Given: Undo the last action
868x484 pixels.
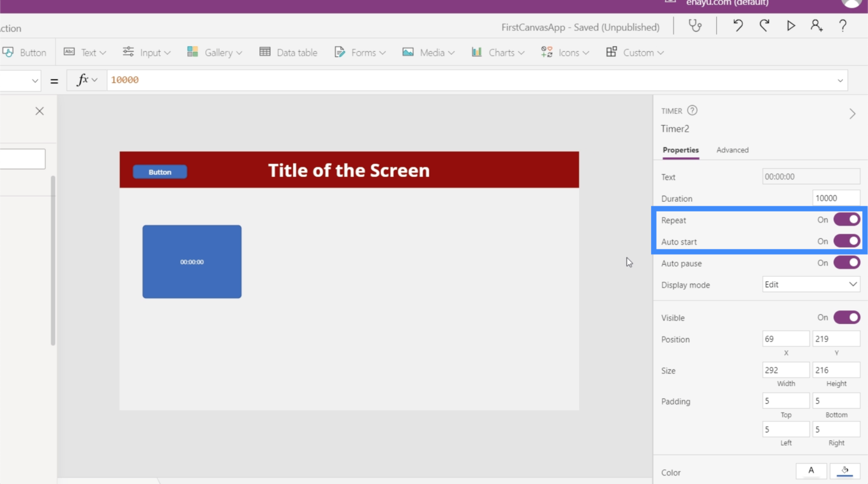Looking at the screenshot, I should click(x=738, y=25).
